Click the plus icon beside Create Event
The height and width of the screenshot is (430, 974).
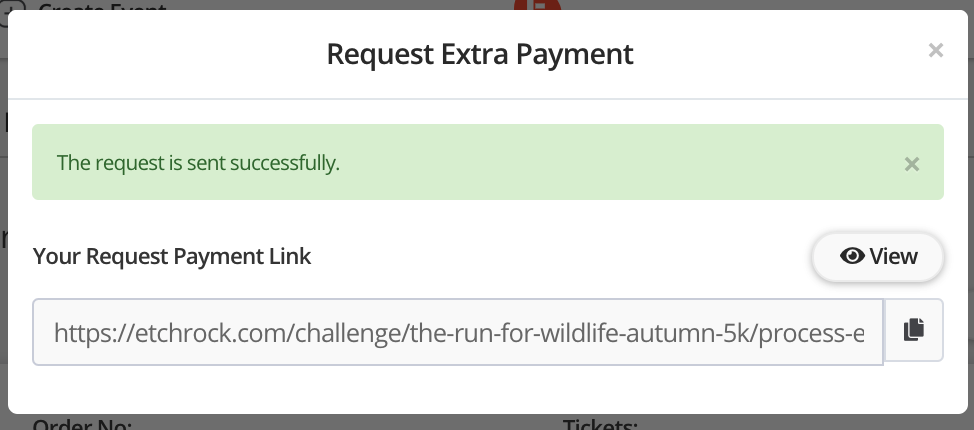(14, 6)
